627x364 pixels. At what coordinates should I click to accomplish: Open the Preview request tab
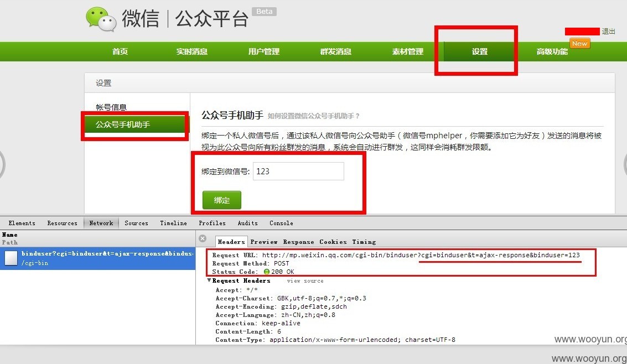click(264, 242)
